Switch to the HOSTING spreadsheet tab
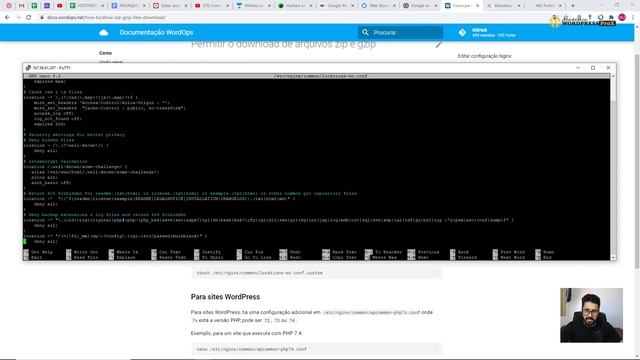Screen dimensions: 640x360 coord(87,6)
